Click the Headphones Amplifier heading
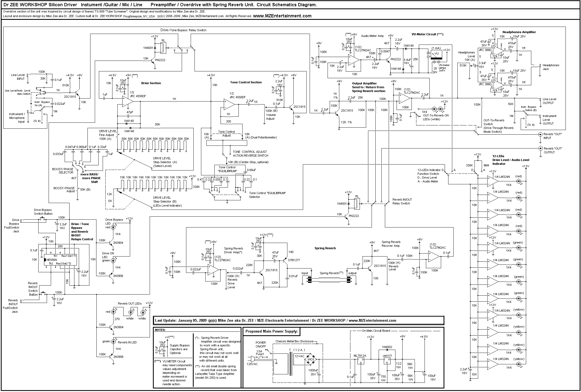Screen dimensions: 581x392 (x=519, y=32)
